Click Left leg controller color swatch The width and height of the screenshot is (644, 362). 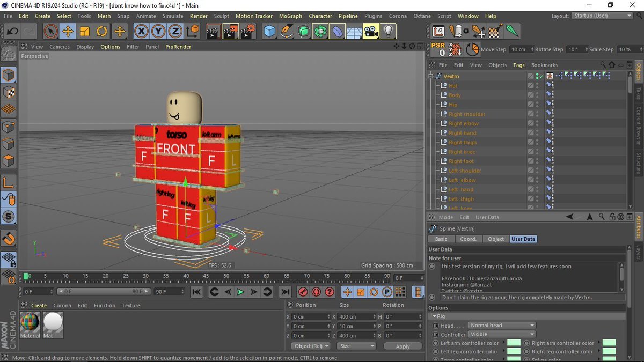point(514,352)
